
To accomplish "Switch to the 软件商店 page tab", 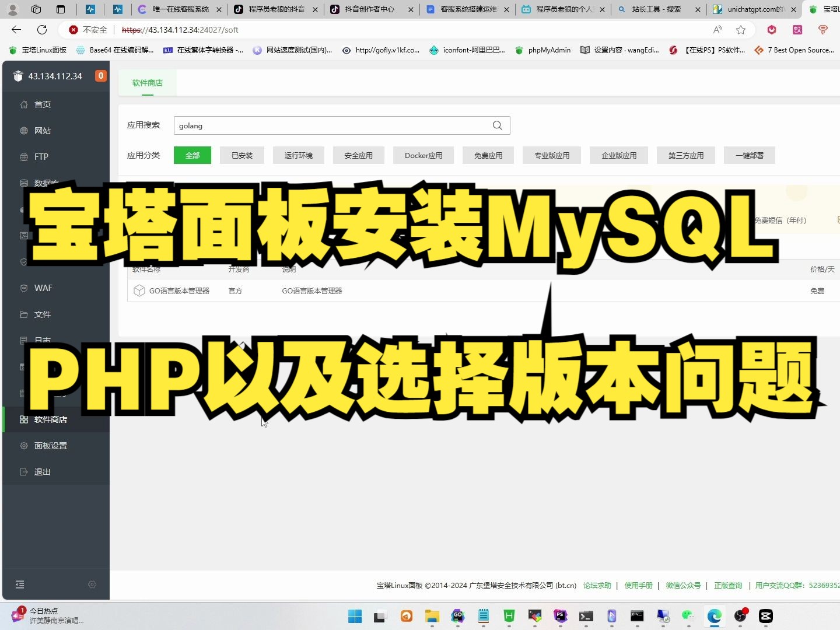I will point(147,83).
